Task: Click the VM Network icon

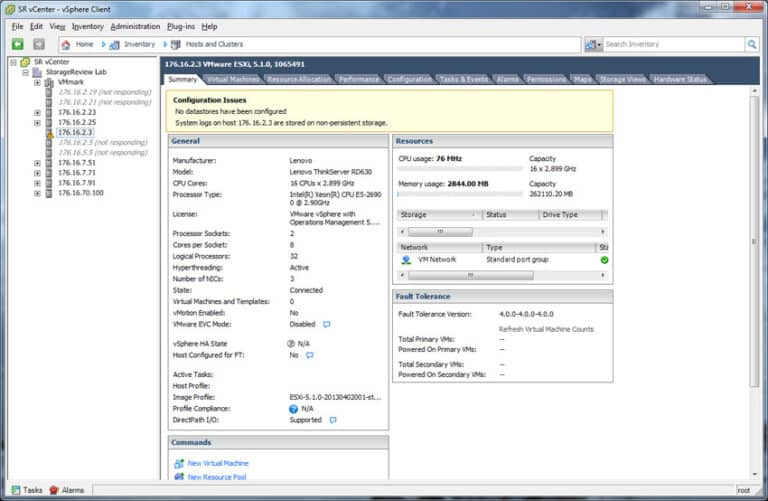Action: point(406,260)
